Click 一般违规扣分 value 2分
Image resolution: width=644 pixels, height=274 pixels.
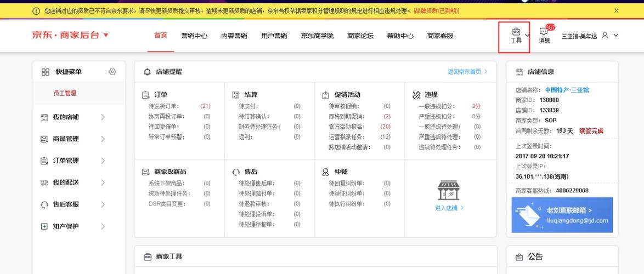pos(476,106)
